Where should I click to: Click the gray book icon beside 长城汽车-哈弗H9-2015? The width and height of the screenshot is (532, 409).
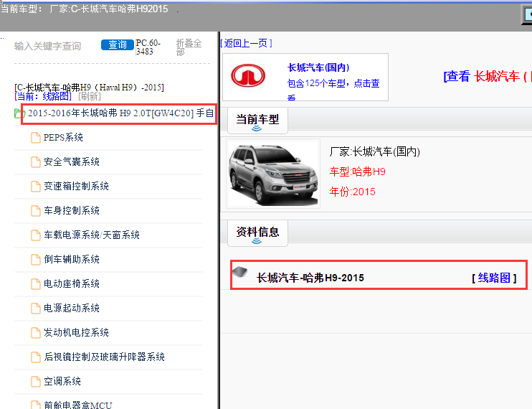[x=240, y=272]
